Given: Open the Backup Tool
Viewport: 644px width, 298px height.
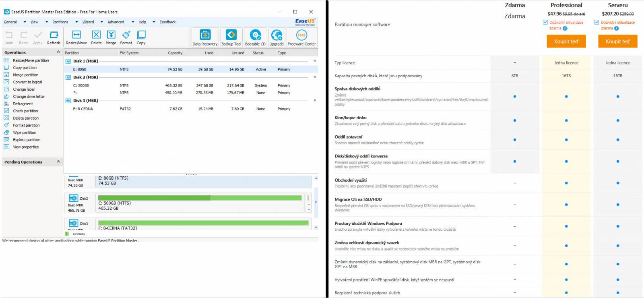Looking at the screenshot, I should pyautogui.click(x=231, y=37).
